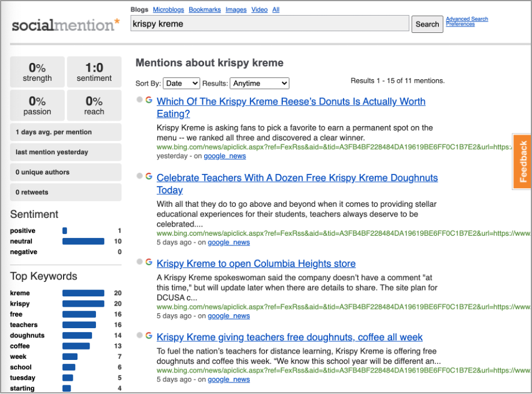
Task: Click Google icon beside Columbia Heights result
Action: pos(149,262)
